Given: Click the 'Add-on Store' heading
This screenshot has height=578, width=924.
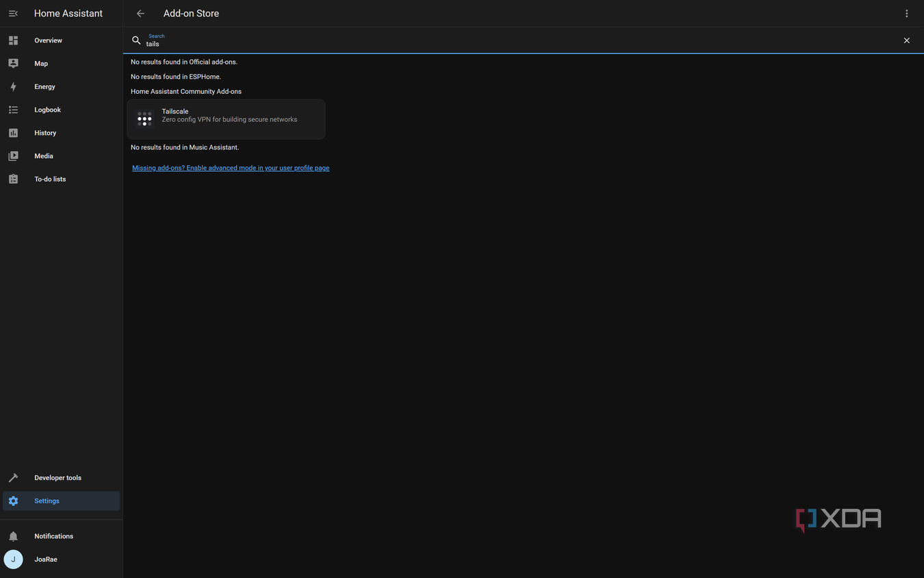Looking at the screenshot, I should (191, 14).
